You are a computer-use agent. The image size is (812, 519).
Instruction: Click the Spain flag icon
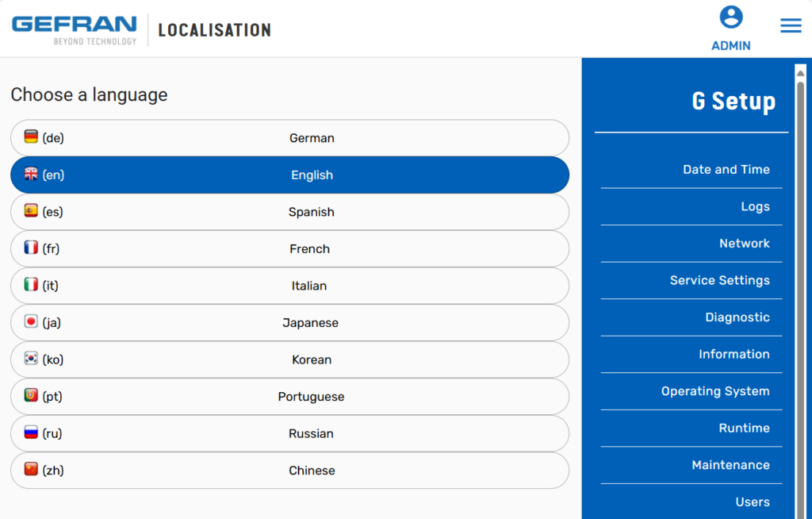(31, 210)
